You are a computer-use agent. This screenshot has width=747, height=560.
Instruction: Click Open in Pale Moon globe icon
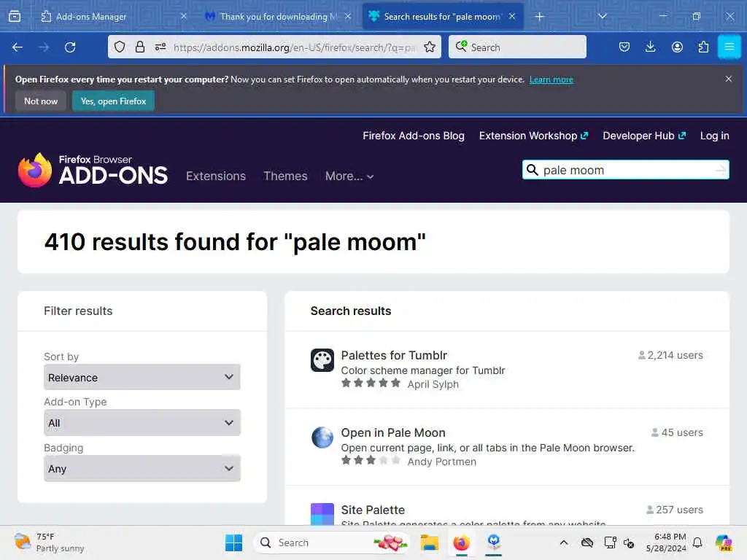tap(322, 437)
